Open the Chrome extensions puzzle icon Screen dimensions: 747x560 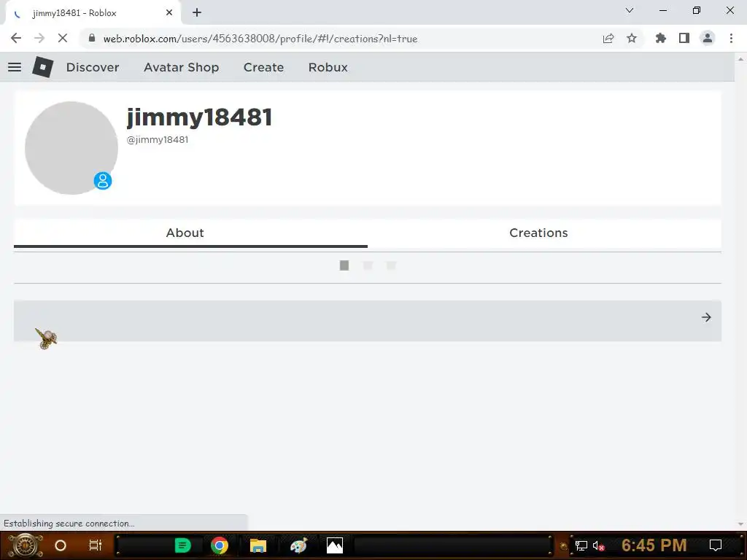[x=661, y=38]
